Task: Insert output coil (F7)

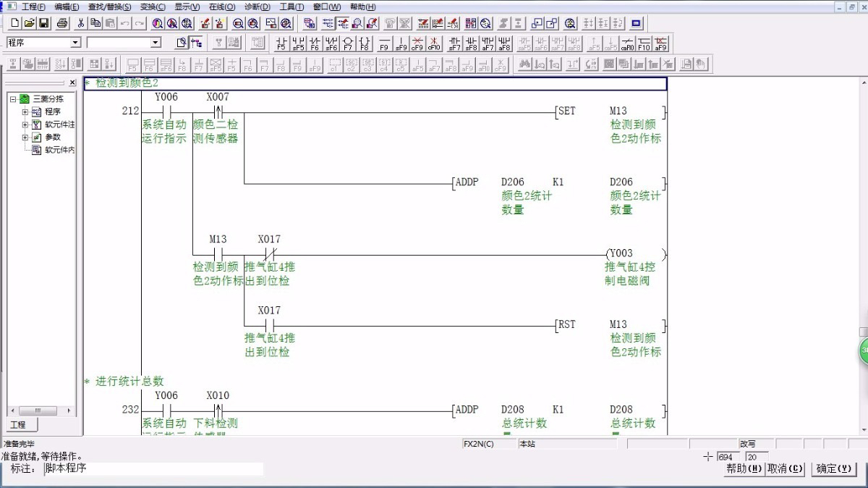Action: [348, 43]
